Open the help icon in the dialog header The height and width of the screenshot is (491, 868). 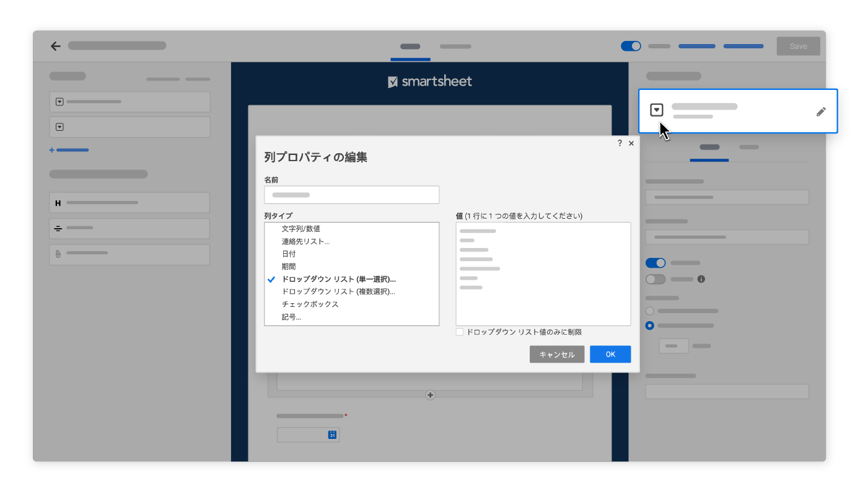[619, 143]
